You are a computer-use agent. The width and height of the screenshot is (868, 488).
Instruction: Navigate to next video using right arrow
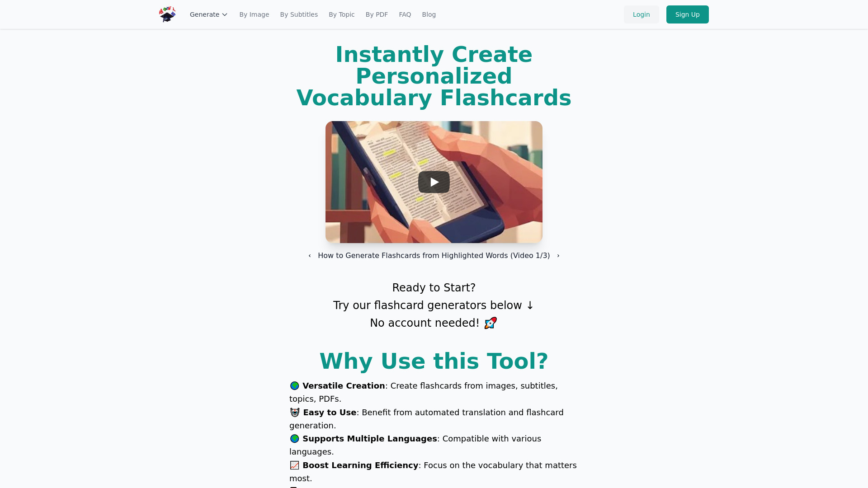[558, 255]
